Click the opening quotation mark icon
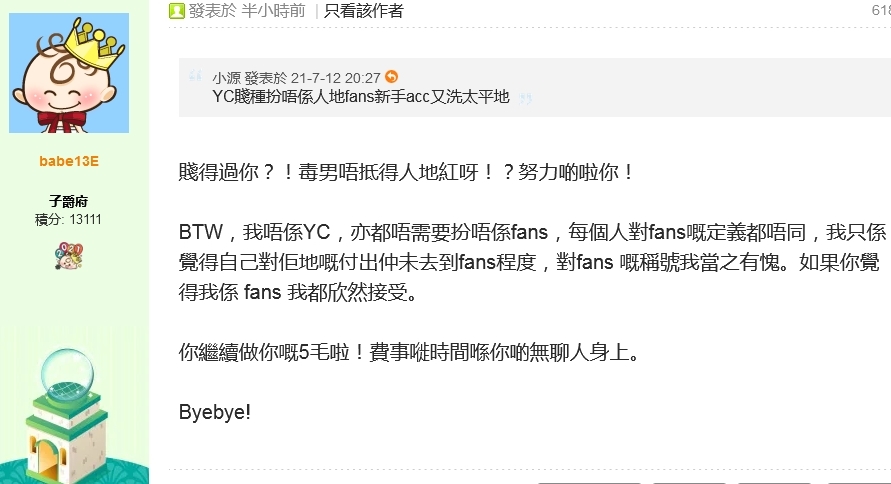This screenshot has height=484, width=891. click(195, 75)
